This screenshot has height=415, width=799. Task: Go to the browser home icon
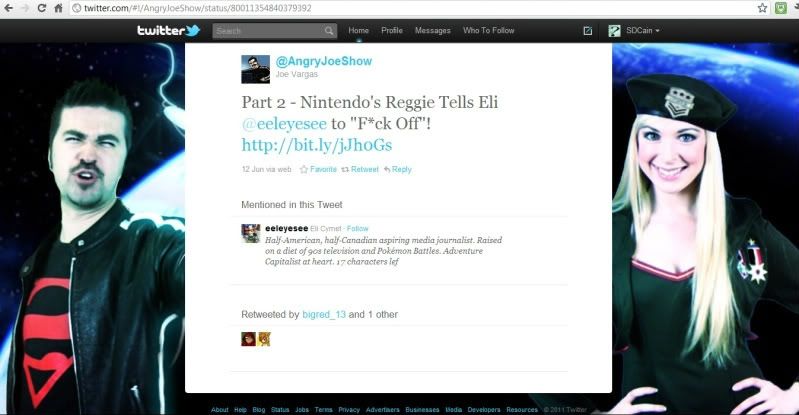click(x=59, y=8)
